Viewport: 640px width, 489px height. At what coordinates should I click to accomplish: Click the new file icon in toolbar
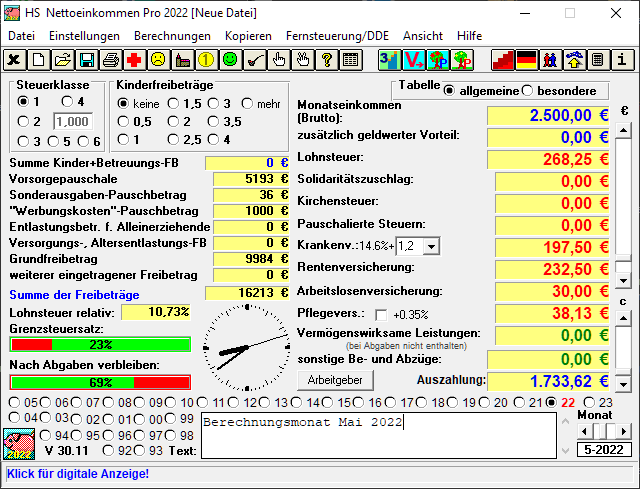(38, 60)
